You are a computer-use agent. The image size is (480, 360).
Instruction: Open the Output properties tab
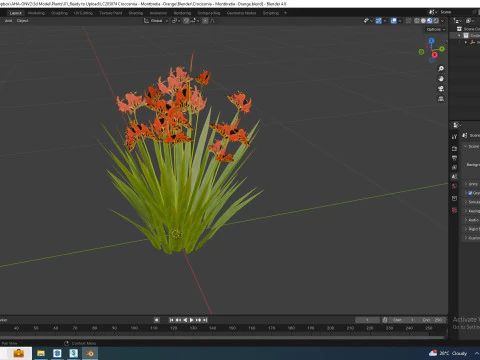pyautogui.click(x=454, y=158)
